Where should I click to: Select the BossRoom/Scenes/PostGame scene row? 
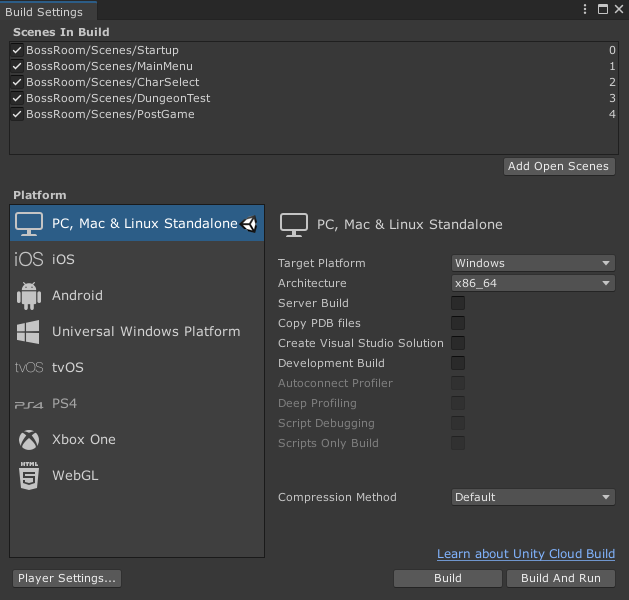pyautogui.click(x=110, y=114)
